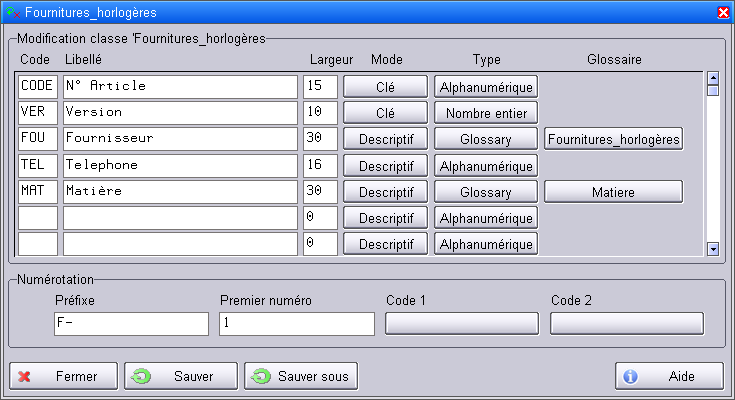This screenshot has height=400, width=735.
Task: Change the Glossary type of Fournisseur row
Action: 486,139
